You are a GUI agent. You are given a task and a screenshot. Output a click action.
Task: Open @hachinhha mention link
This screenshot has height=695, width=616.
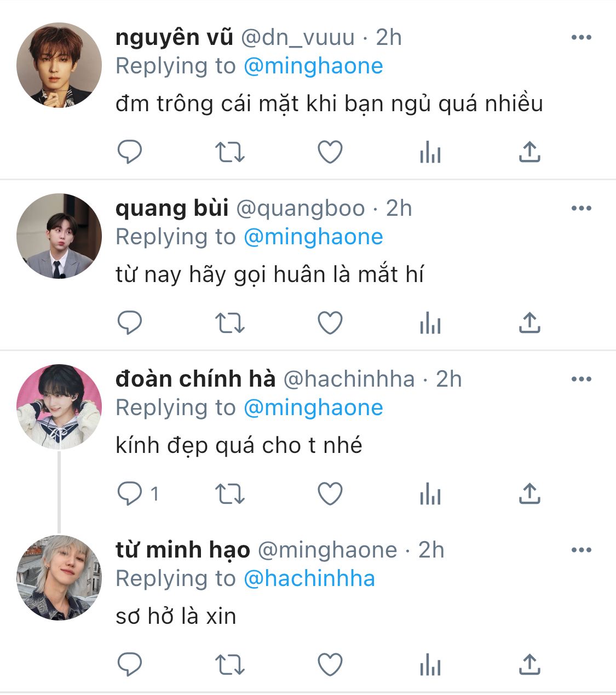(x=309, y=579)
